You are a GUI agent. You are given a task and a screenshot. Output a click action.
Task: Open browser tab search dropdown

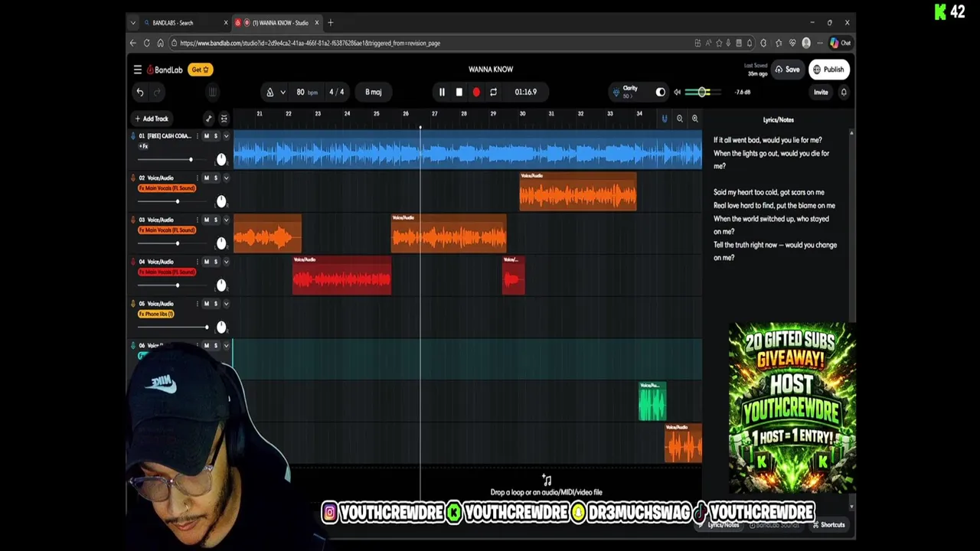coord(132,23)
